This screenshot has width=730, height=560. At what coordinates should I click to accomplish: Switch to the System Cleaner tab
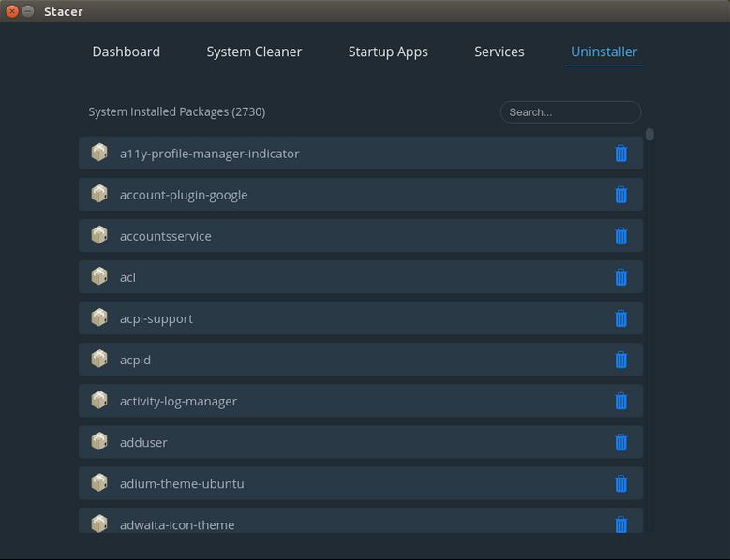click(254, 52)
